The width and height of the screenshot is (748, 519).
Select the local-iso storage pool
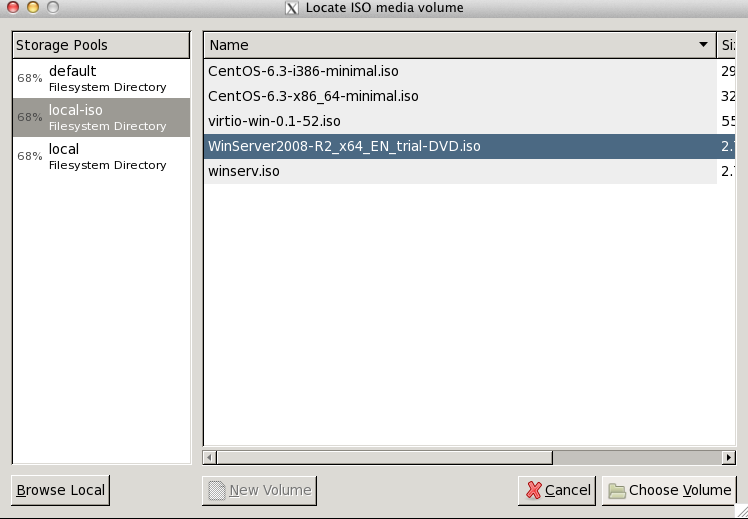101,117
